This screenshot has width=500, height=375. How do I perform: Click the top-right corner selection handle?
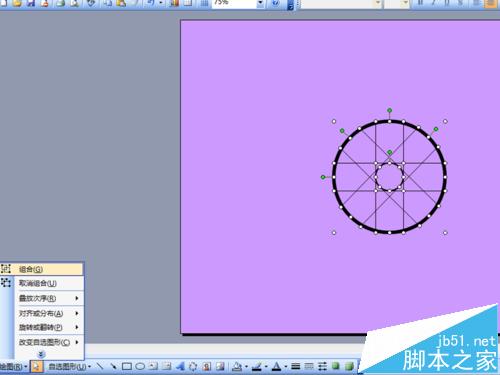pos(445,121)
